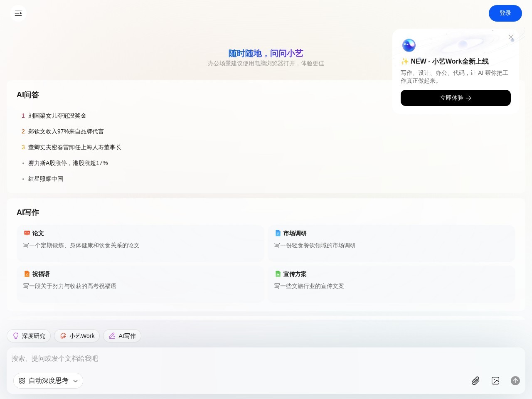The height and width of the screenshot is (399, 532).
Task: Click the paperclip attach file icon
Action: [475, 381]
